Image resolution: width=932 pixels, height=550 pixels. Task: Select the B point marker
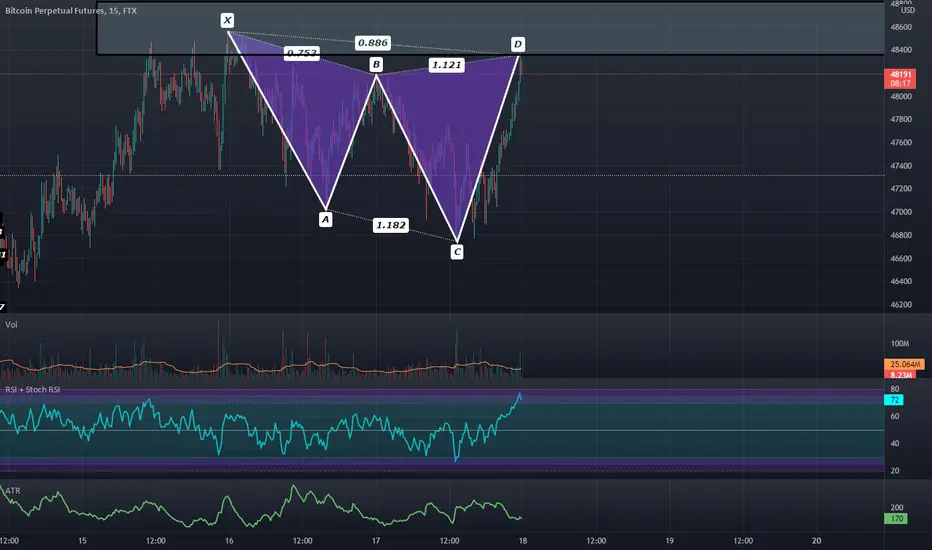pos(376,64)
